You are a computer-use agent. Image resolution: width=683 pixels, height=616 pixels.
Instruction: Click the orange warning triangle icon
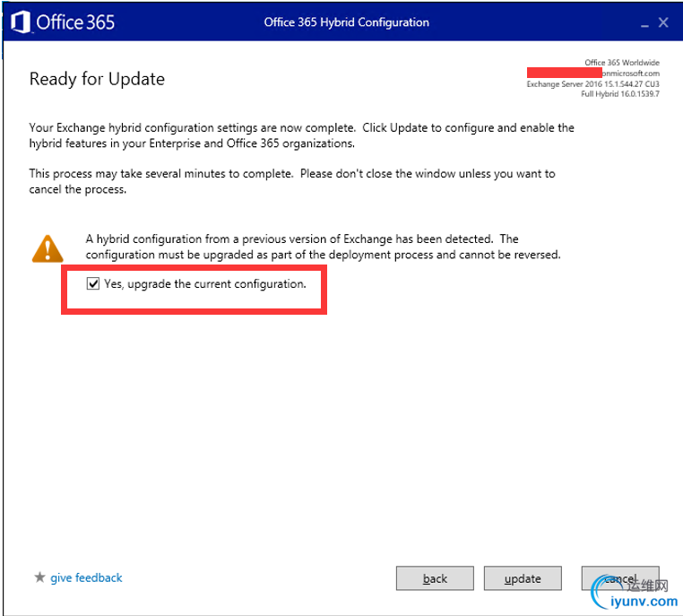48,248
